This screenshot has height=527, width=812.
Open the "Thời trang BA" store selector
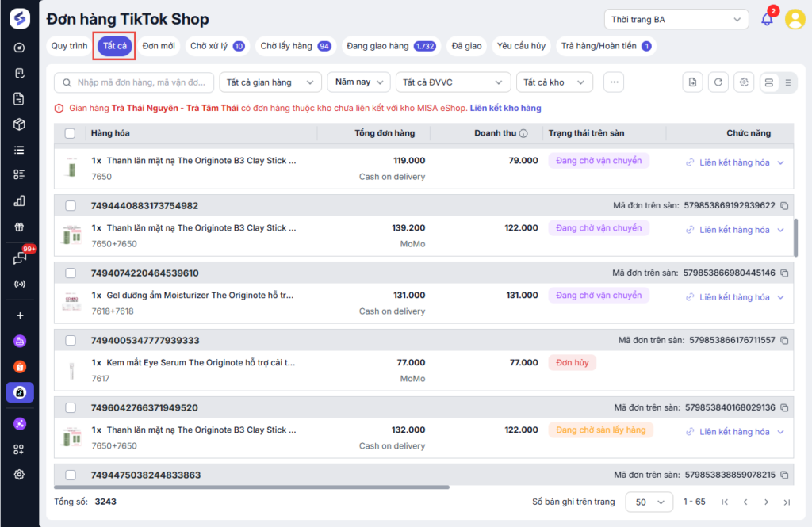[676, 19]
